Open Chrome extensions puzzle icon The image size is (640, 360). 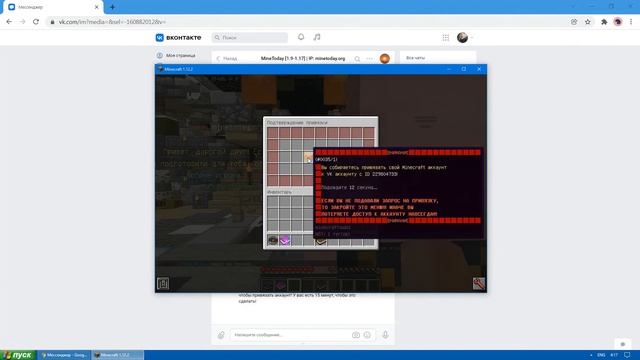pos(604,22)
